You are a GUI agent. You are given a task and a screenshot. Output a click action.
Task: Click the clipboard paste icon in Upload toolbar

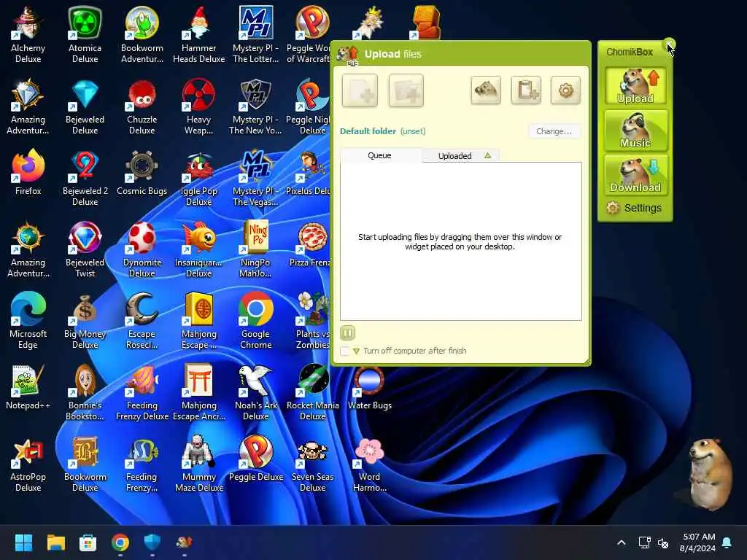point(526,90)
